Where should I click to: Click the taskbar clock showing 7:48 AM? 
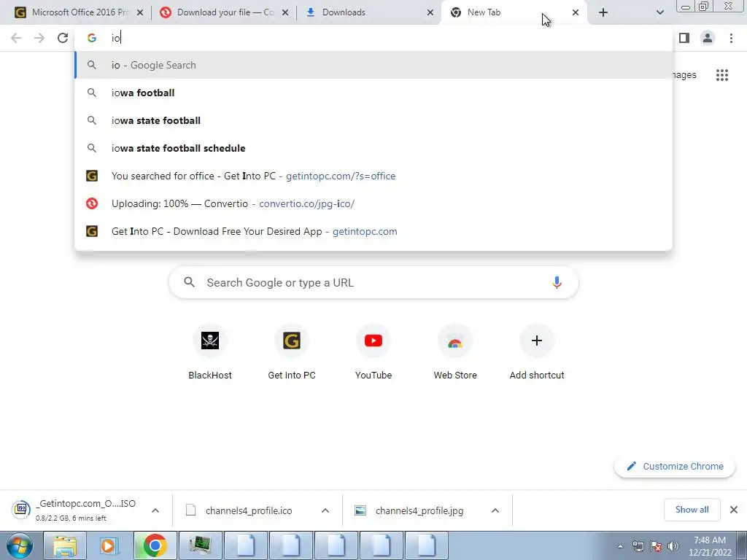point(710,546)
